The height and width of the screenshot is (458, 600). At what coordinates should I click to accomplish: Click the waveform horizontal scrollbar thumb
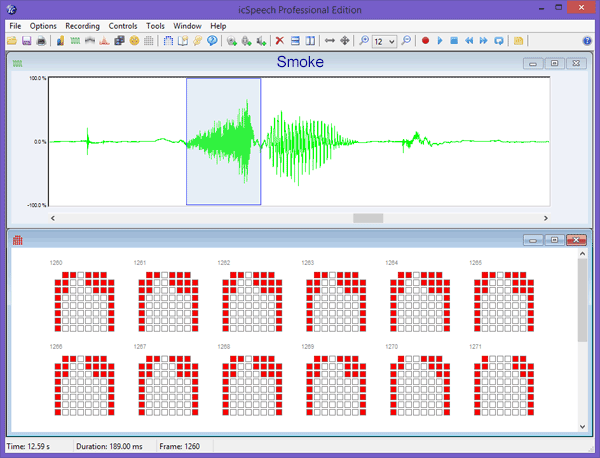[368, 217]
